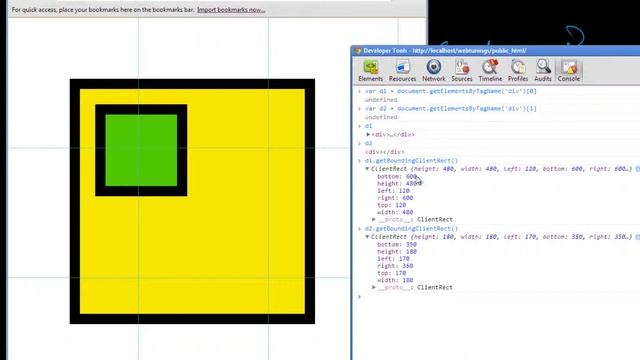Expand __proto__ under d1's ClientRect
Viewport: 640px width, 360px height.
click(373, 219)
